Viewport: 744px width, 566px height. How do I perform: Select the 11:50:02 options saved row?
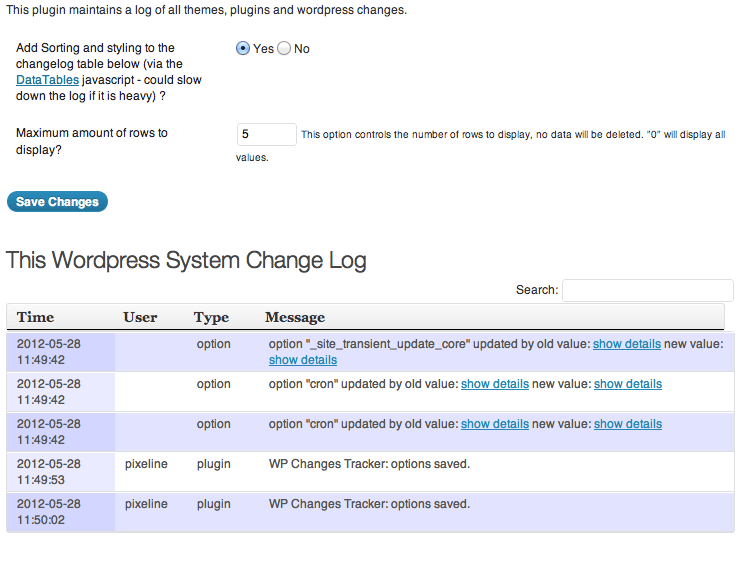(x=371, y=512)
